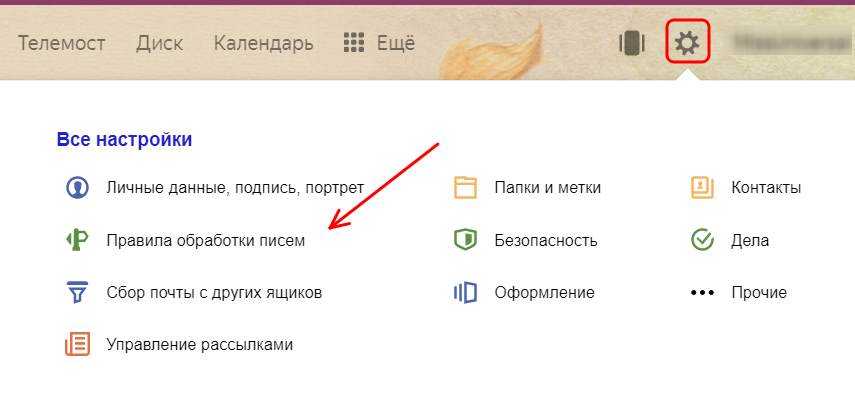Click the mail collection funnel icon
This screenshot has width=855, height=398.
76,292
